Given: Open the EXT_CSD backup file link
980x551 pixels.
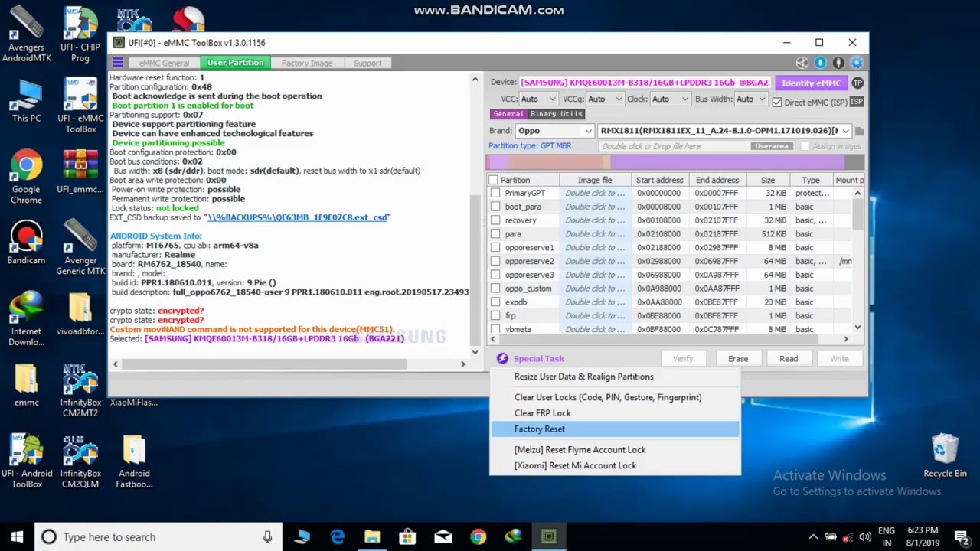Looking at the screenshot, I should click(x=297, y=217).
